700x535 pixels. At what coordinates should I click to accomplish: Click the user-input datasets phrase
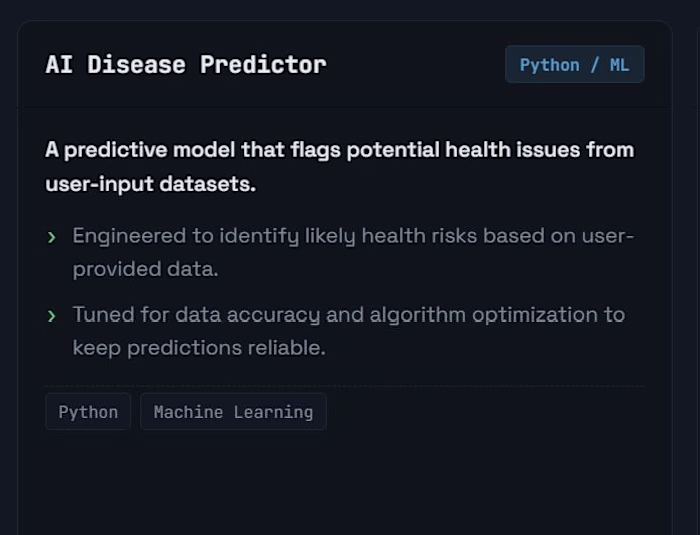point(151,184)
